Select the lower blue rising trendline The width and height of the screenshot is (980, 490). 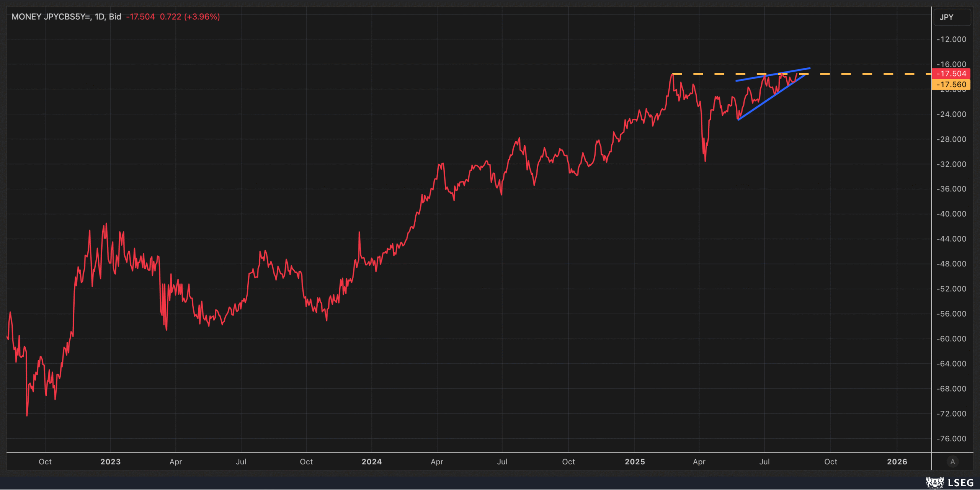click(x=771, y=97)
